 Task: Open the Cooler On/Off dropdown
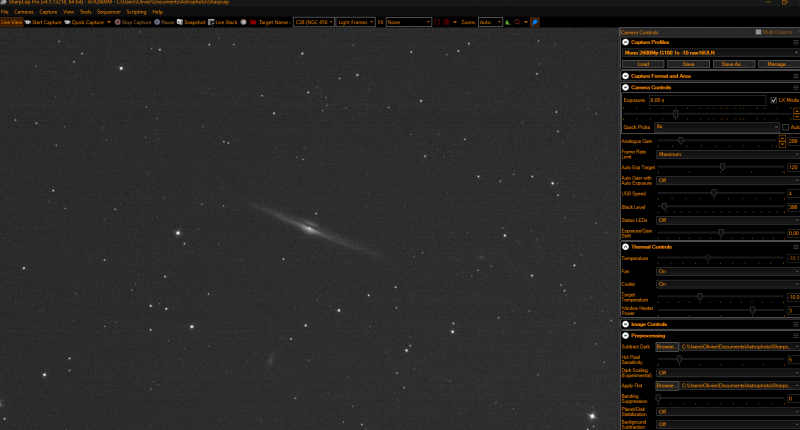(728, 284)
